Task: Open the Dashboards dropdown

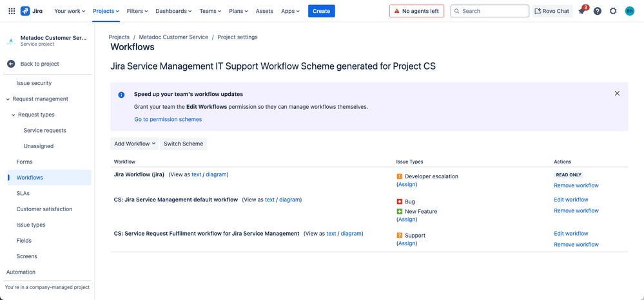Action: 173,11
